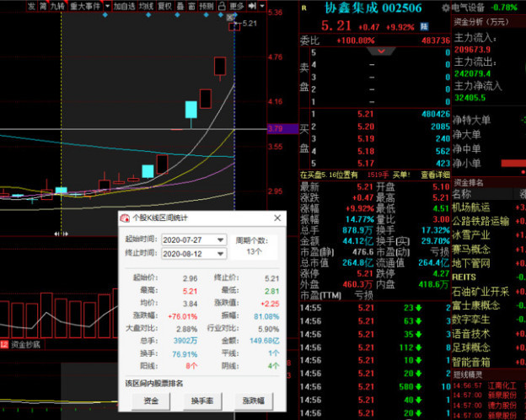Open 机场航运 sector in ranking list
Screen dimensions: 526x420
coord(471,207)
